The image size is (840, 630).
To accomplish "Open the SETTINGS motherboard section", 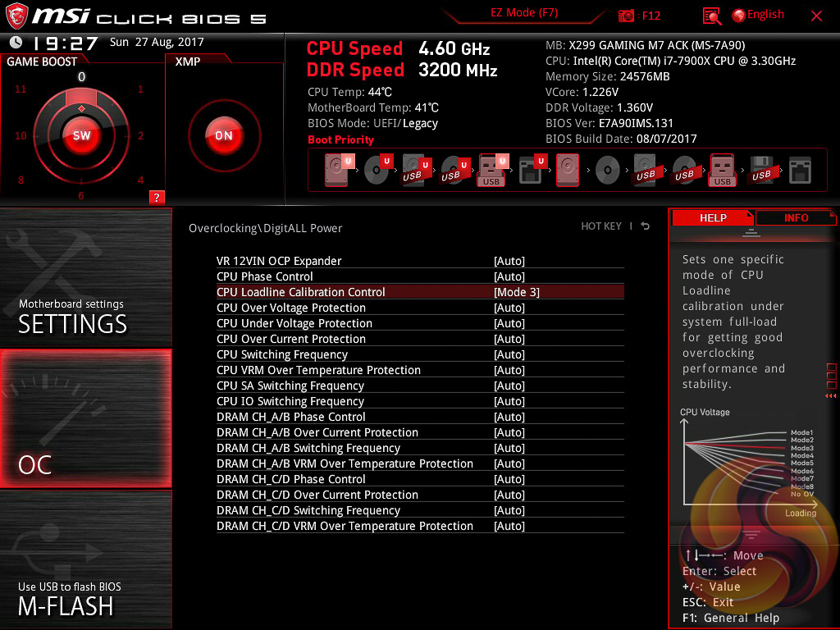I will [85, 277].
